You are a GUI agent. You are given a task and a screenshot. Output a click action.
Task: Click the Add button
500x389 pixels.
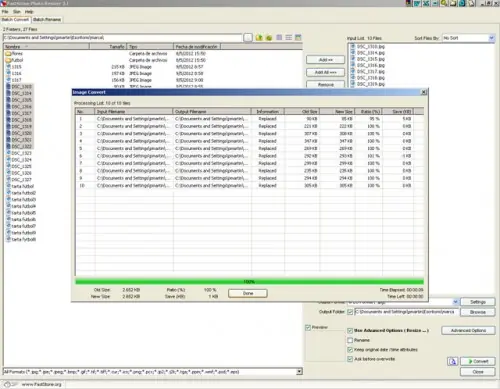point(325,60)
